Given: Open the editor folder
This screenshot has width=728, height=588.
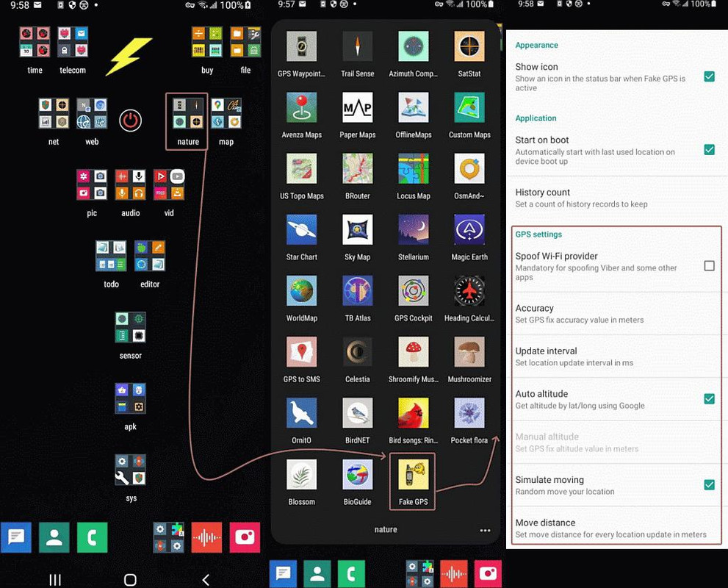Looking at the screenshot, I should [150, 256].
